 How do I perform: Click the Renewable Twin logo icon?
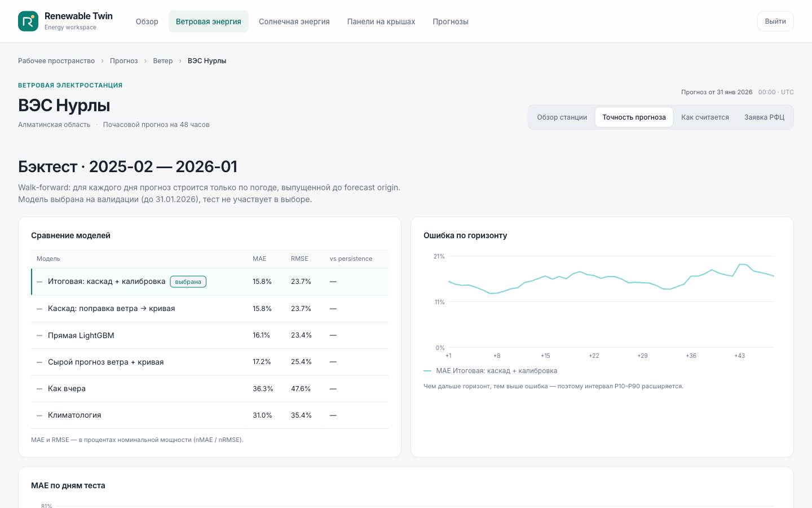[x=28, y=21]
